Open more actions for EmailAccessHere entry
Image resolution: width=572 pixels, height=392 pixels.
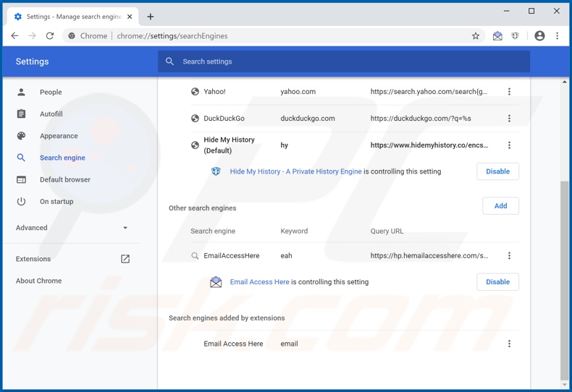tap(509, 256)
